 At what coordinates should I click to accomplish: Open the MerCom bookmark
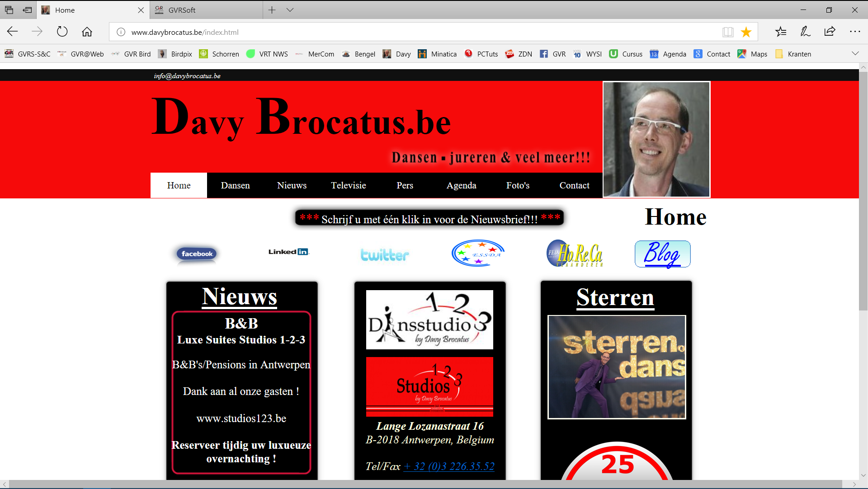[x=314, y=54]
